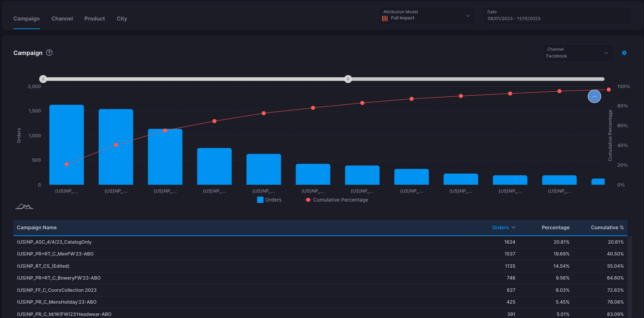This screenshot has height=318, width=644.
Task: Open the chart settings gear icon
Action: coord(624,53)
